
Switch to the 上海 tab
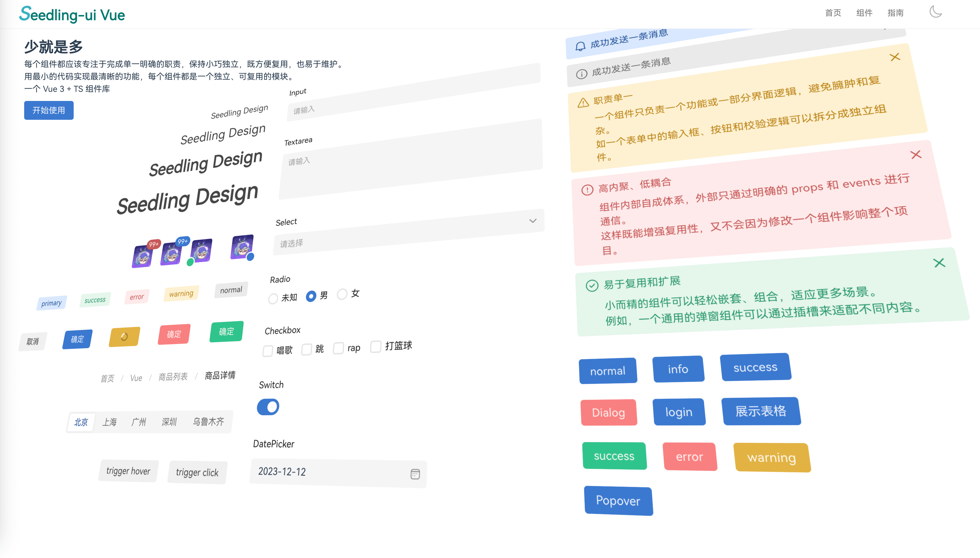(109, 422)
